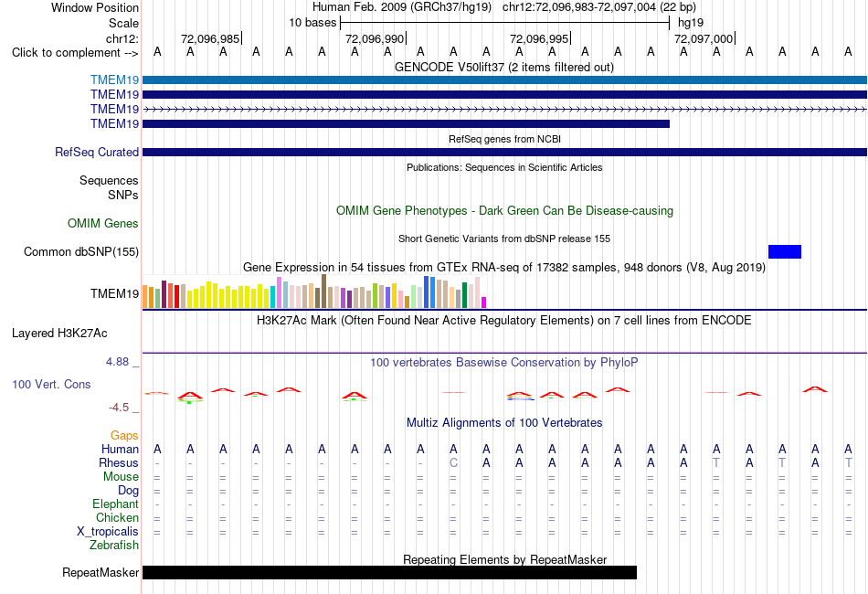Click the black RepeatMasker element bar
Screen dimensions: 868x594
coord(390,572)
